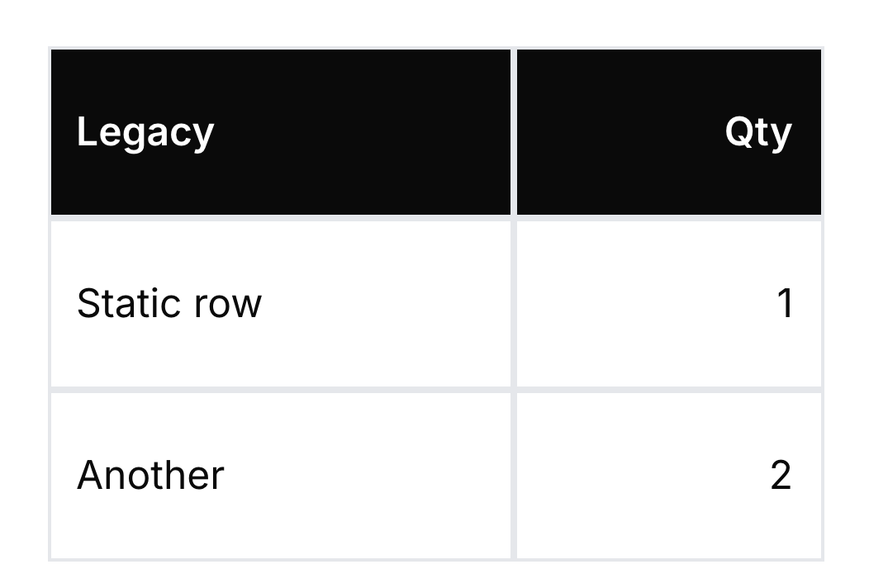Viewport: 869px width, 588px height.
Task: Choose the last data row named Another
Action: coord(436,476)
